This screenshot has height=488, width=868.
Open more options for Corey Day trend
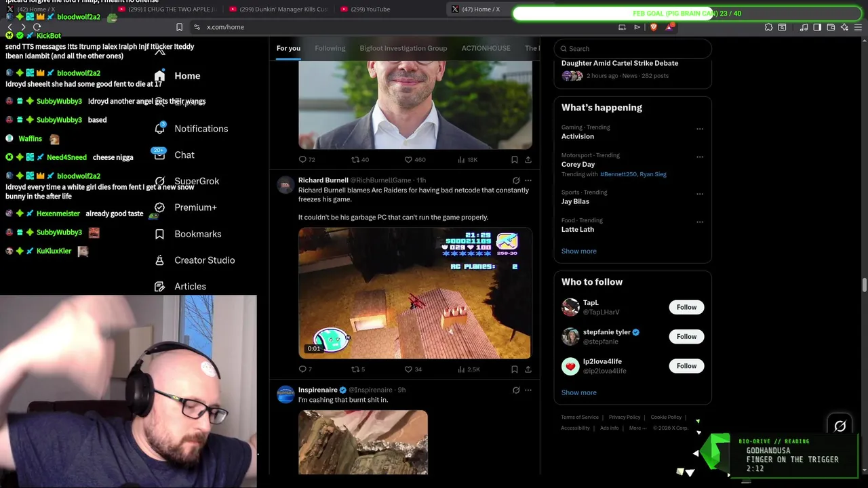click(x=700, y=157)
